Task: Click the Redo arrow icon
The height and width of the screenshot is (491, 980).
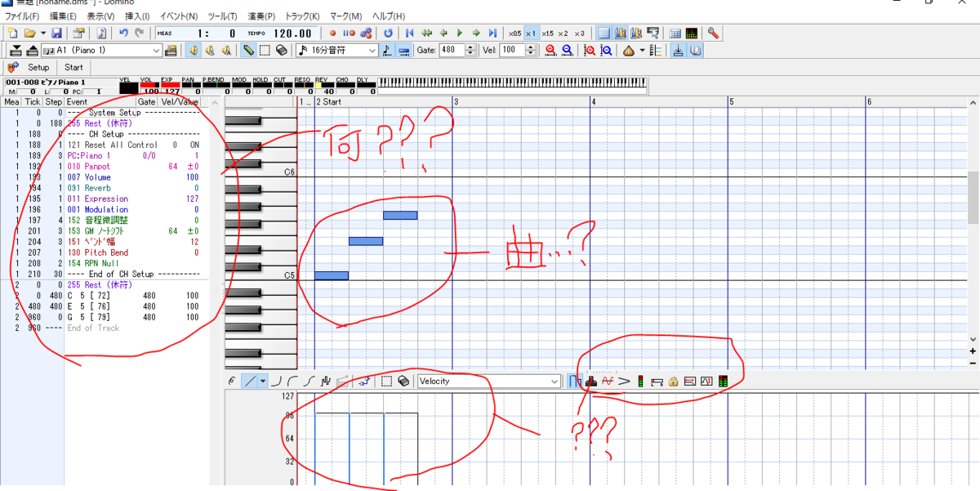Action: (x=139, y=33)
